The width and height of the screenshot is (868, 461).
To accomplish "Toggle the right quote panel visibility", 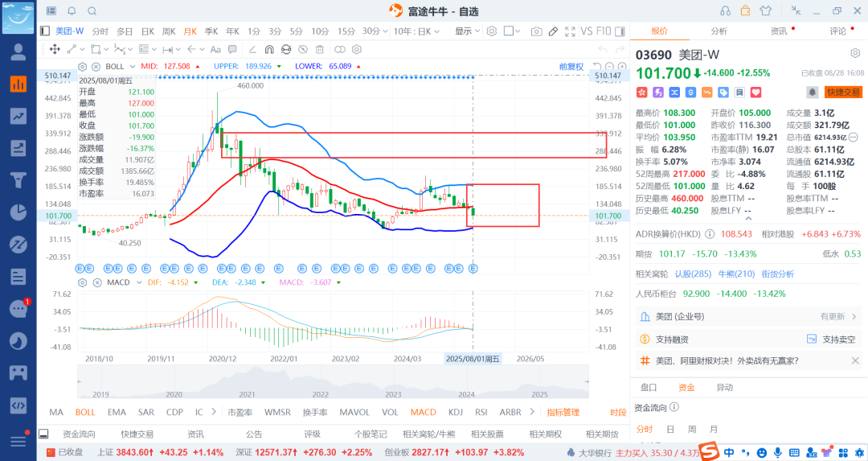I will (620, 31).
